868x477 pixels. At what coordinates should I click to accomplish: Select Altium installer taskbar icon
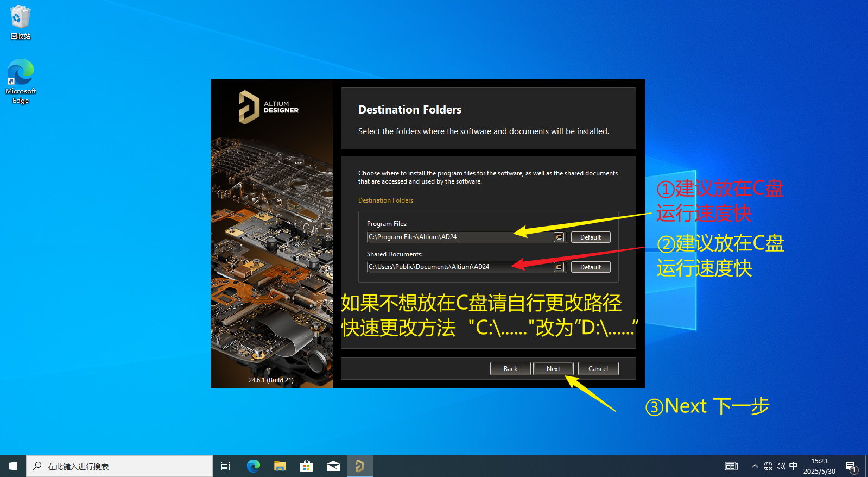(x=359, y=466)
